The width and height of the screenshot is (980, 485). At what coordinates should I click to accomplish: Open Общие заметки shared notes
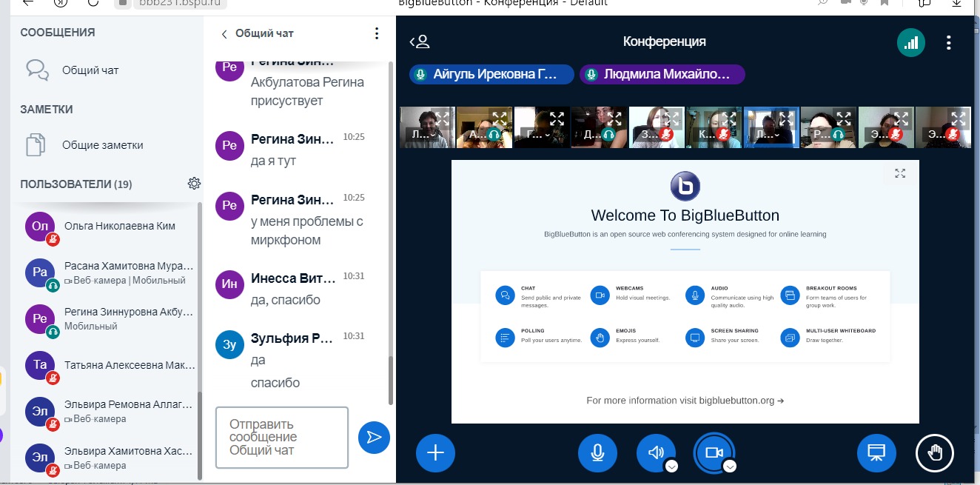pyautogui.click(x=102, y=145)
